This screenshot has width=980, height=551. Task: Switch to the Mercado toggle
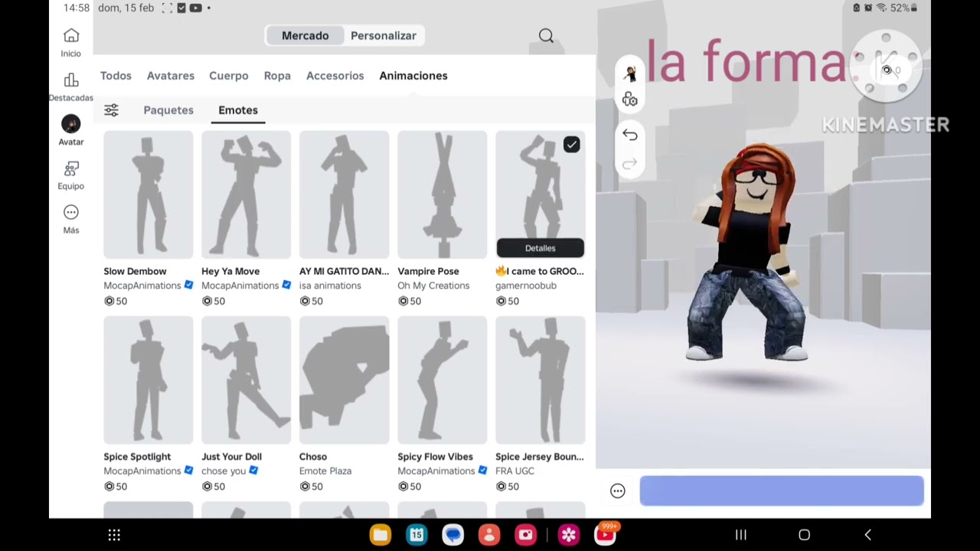[x=305, y=36]
